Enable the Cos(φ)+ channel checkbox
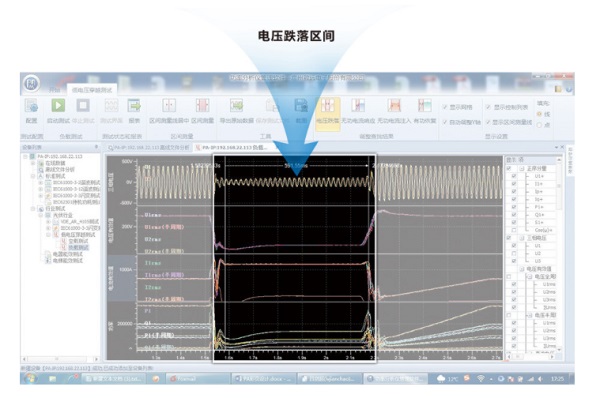 (x=514, y=230)
